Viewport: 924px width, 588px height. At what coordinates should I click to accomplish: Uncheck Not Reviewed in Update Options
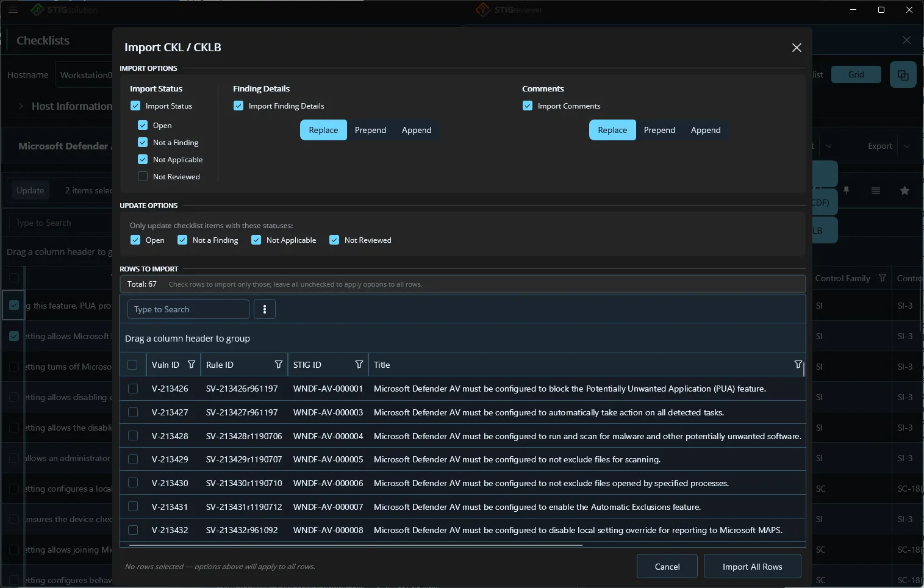tap(334, 240)
